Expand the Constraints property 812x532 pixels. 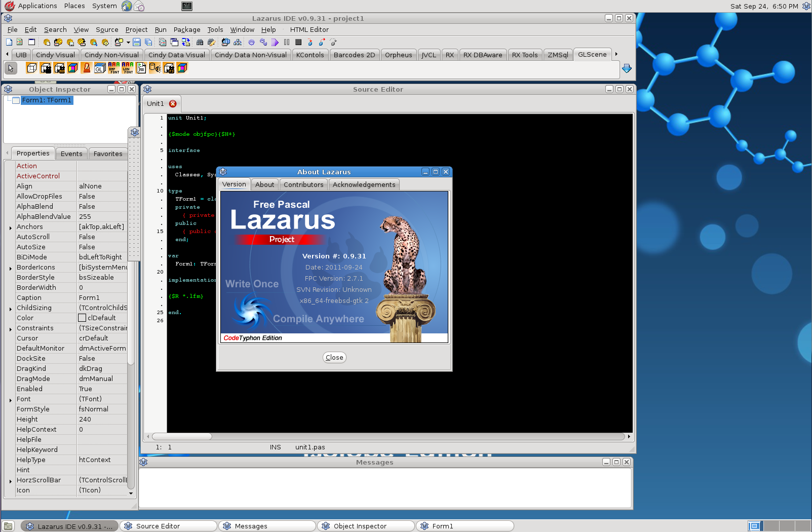click(x=11, y=329)
